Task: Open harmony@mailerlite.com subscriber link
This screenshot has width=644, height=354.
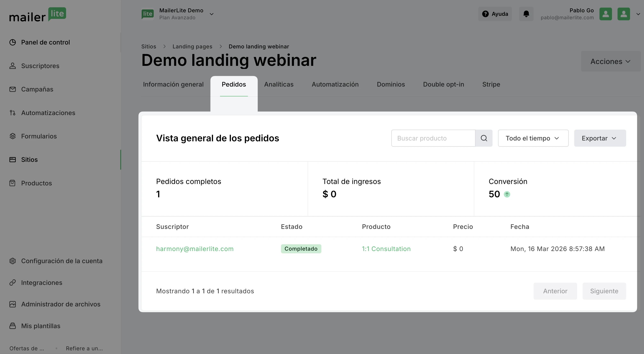Action: click(x=195, y=249)
